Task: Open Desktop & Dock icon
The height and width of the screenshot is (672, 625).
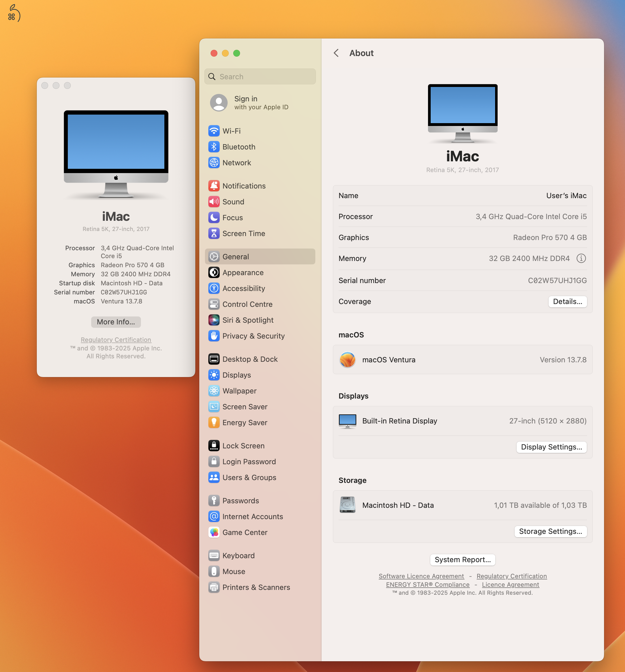Action: (214, 359)
